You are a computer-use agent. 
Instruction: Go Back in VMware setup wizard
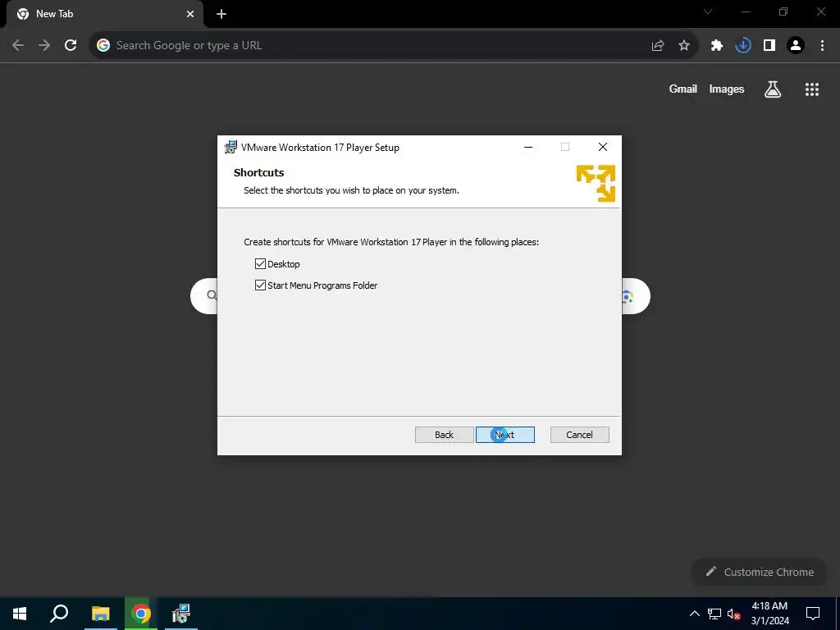pos(444,435)
